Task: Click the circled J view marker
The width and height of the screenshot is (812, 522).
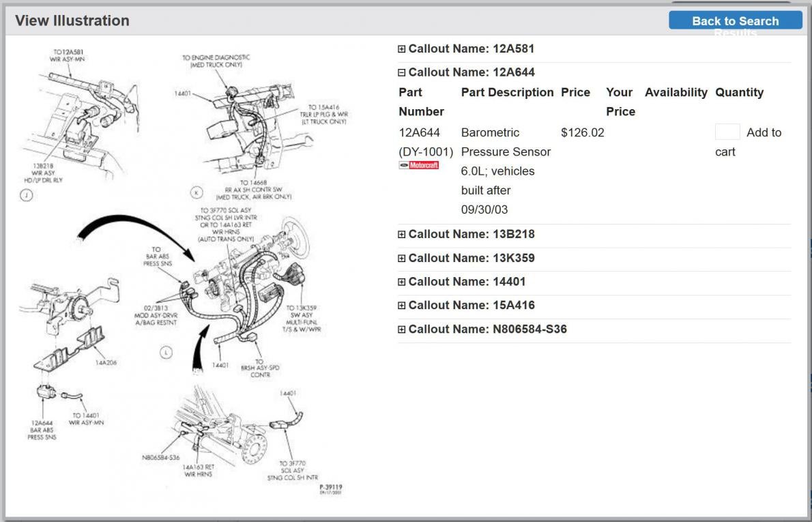Action: (27, 195)
